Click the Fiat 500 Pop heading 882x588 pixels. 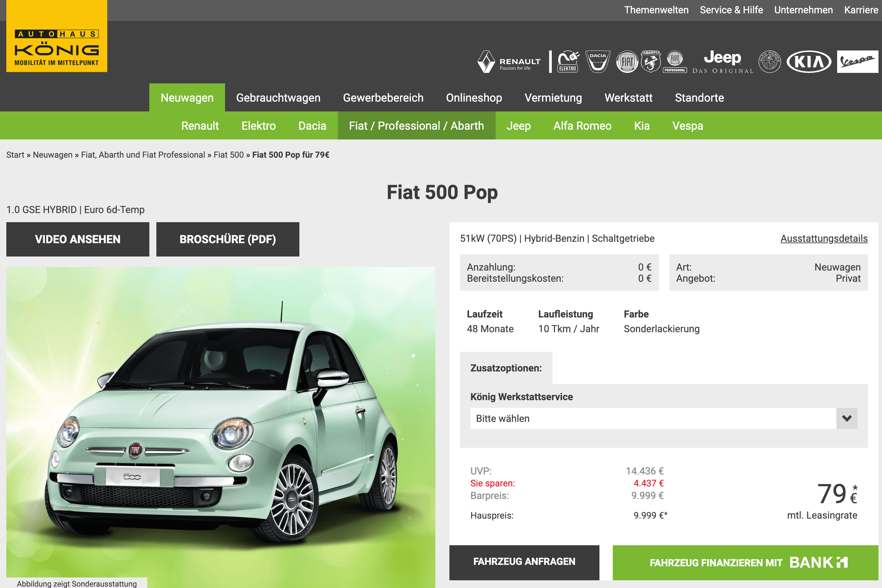[x=442, y=192]
